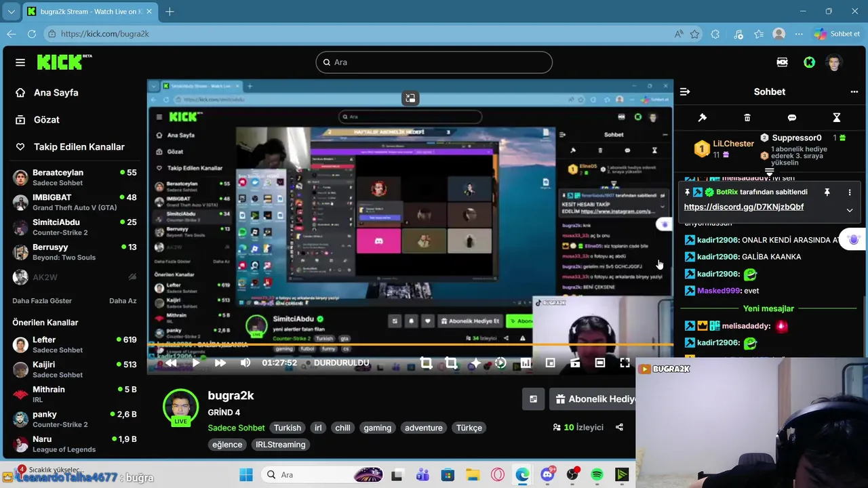868x488 pixels.
Task: Rewind the video player
Action: click(x=171, y=363)
